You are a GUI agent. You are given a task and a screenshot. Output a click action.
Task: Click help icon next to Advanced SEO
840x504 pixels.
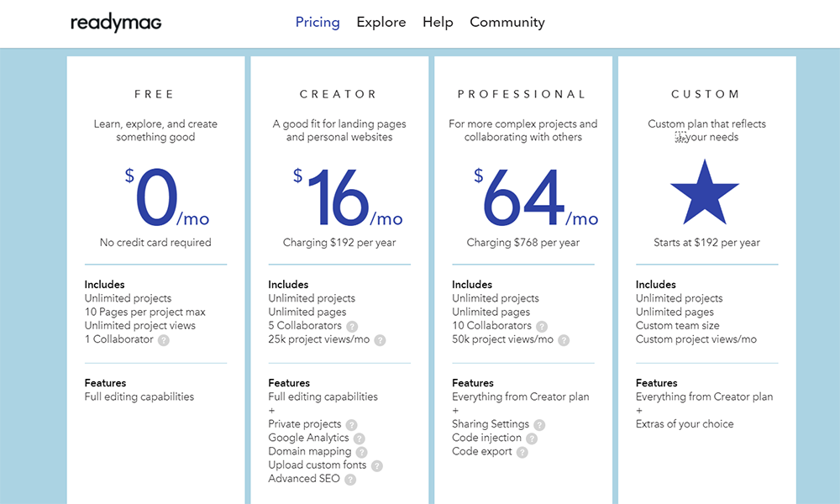[x=350, y=480]
